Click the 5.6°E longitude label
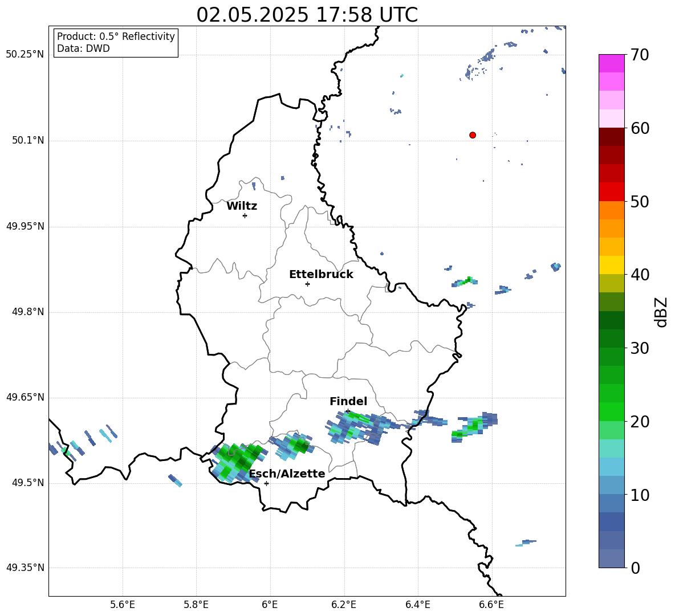Screen dimensions: 675x616 pos(122,605)
